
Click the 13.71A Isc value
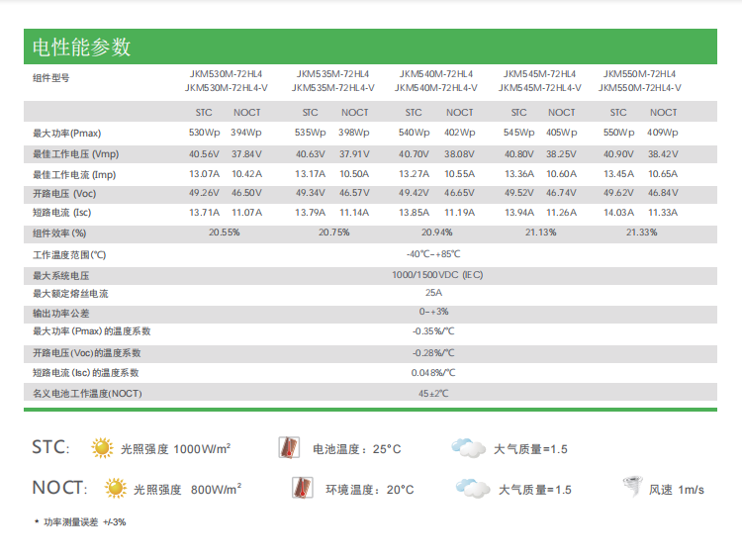[x=204, y=213]
